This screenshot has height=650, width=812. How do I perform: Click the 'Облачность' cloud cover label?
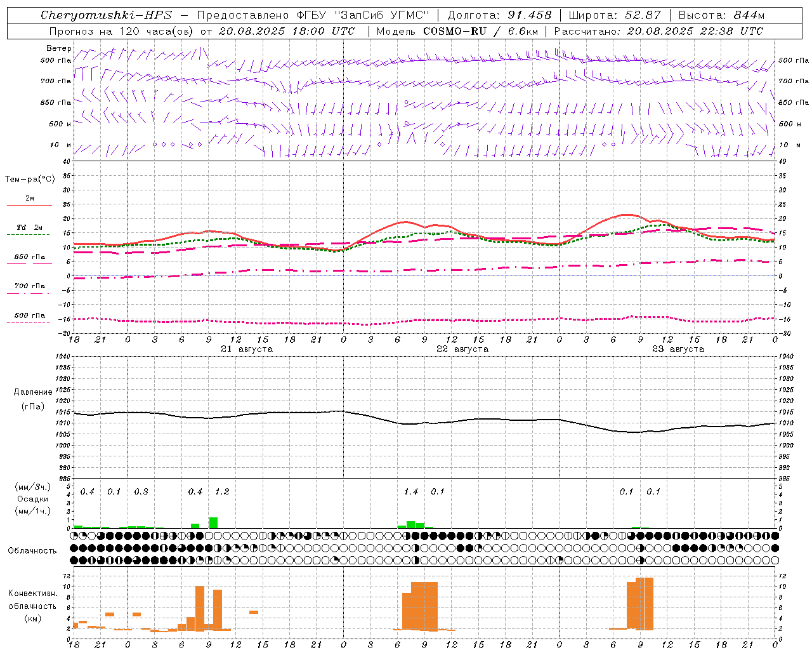click(x=32, y=551)
